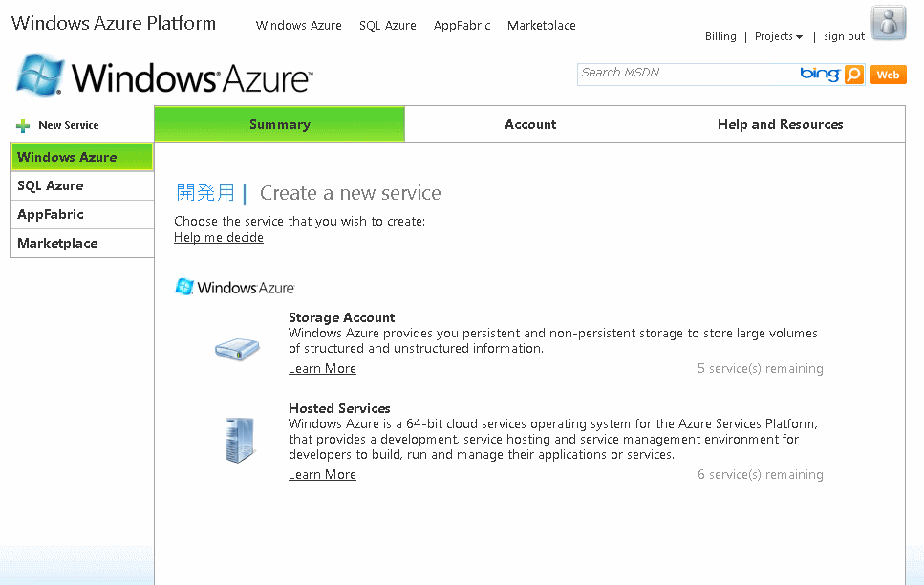Go to the Billing page

pos(720,36)
